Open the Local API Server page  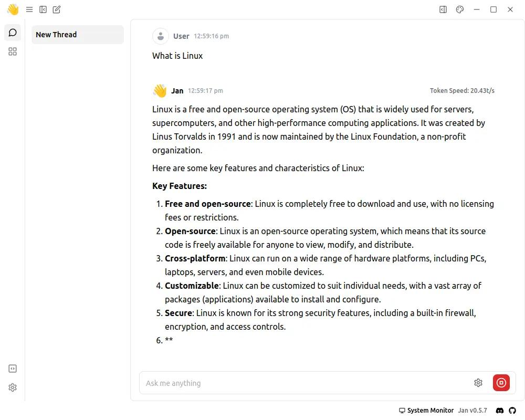coord(13,369)
